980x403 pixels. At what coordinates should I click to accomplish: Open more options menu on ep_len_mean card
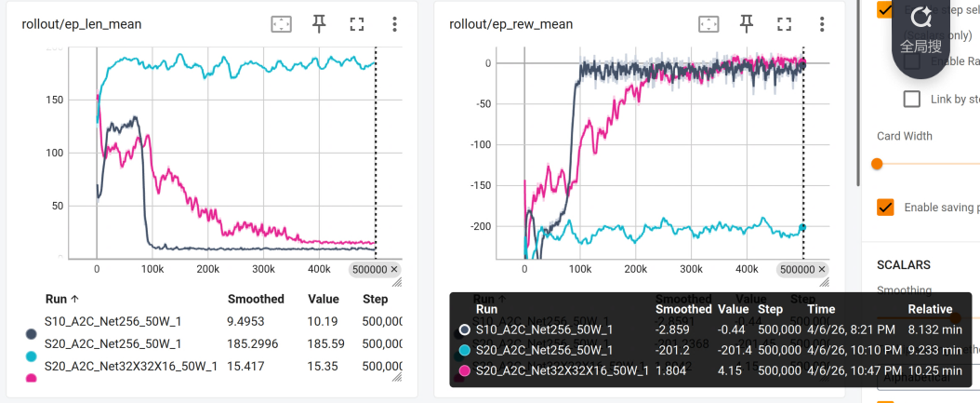(394, 24)
